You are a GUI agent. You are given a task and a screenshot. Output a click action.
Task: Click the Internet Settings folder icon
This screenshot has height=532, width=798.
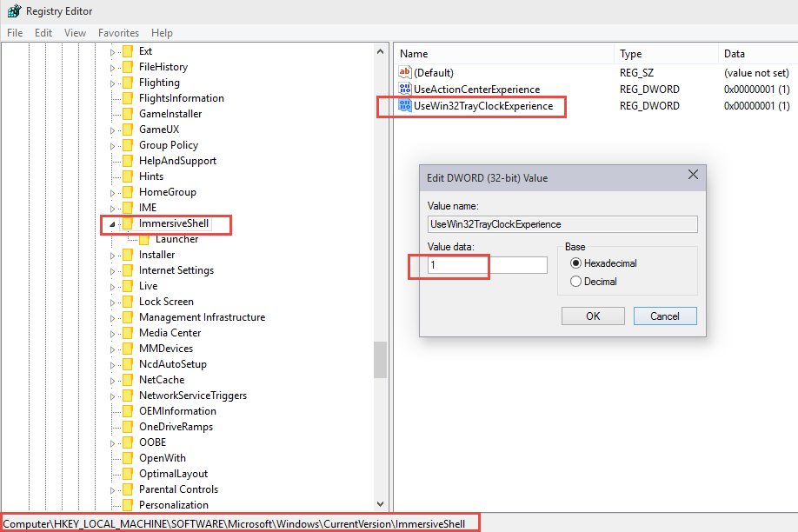click(128, 270)
